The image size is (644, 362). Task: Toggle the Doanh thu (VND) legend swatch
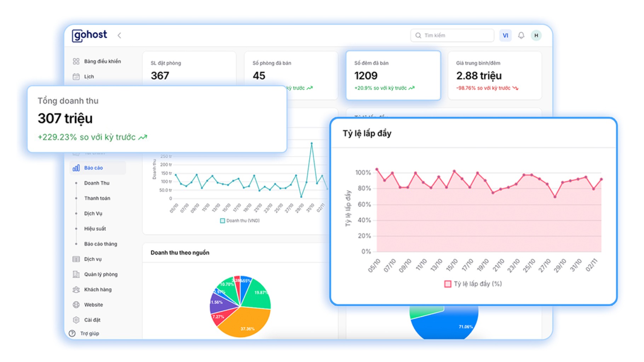pyautogui.click(x=223, y=221)
